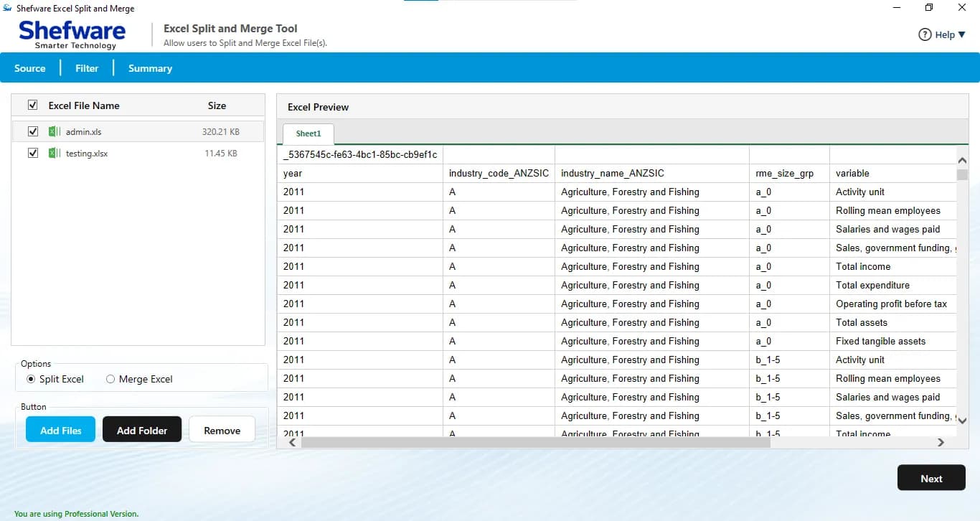Screen dimensions: 980x521
Task: Select the Merge Excel radio option
Action: pyautogui.click(x=110, y=379)
